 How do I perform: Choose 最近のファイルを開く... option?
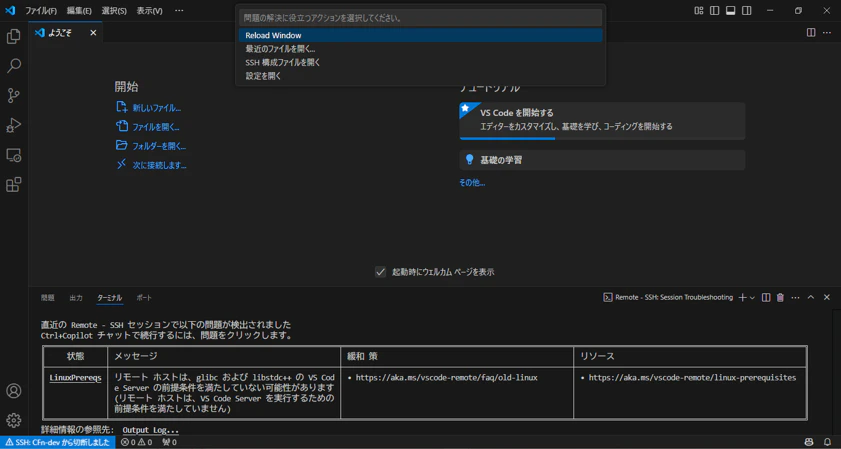420,49
